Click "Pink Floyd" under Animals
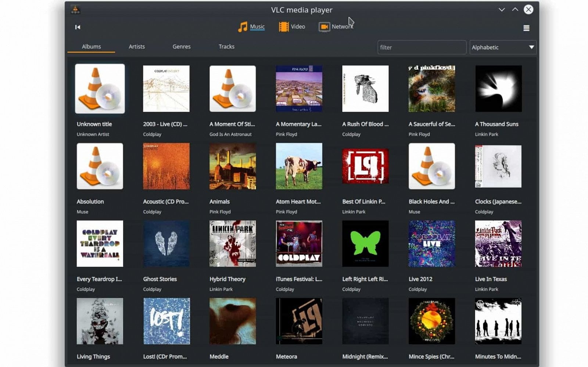The image size is (588, 367). point(220,212)
